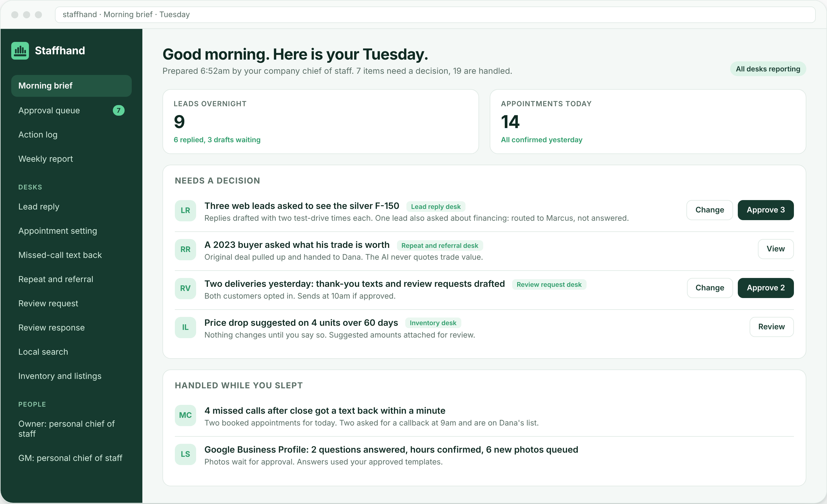Click Change for the deliveries item

(709, 288)
